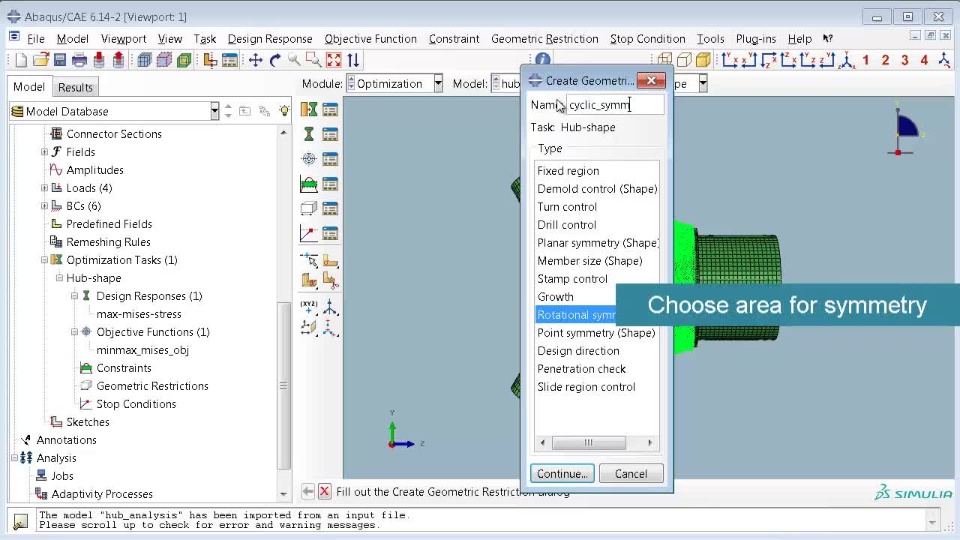Click the Print icon in toolbar

click(x=79, y=60)
